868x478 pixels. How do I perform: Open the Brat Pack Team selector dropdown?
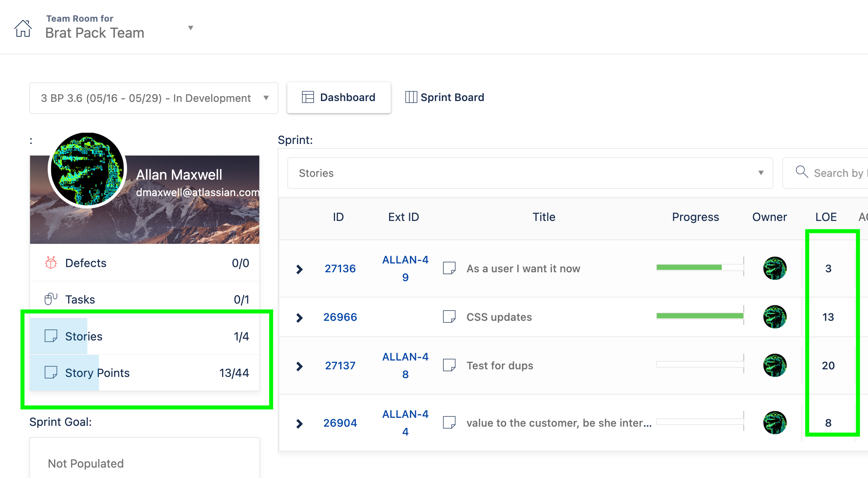[191, 27]
